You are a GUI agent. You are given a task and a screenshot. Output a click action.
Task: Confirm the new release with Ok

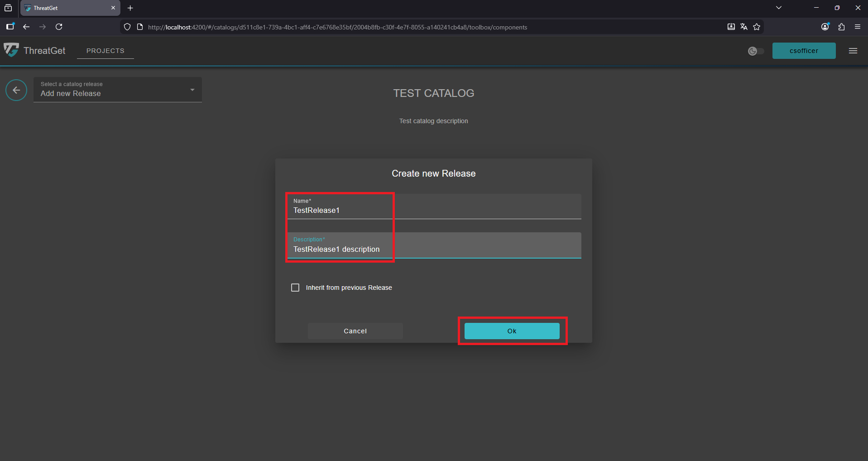coord(512,331)
